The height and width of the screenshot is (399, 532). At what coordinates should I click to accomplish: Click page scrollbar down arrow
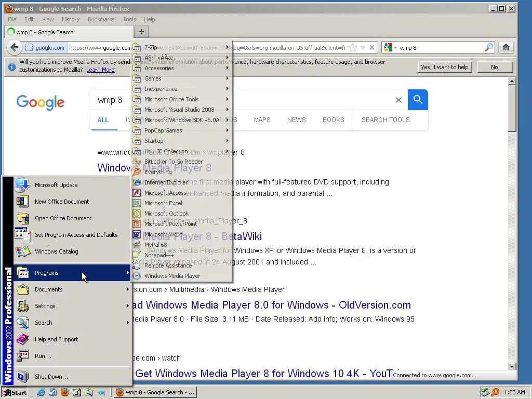point(512,366)
